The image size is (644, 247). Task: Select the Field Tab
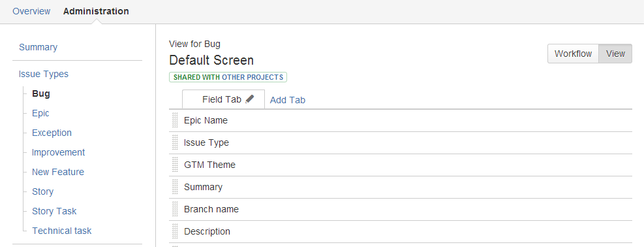223,99
